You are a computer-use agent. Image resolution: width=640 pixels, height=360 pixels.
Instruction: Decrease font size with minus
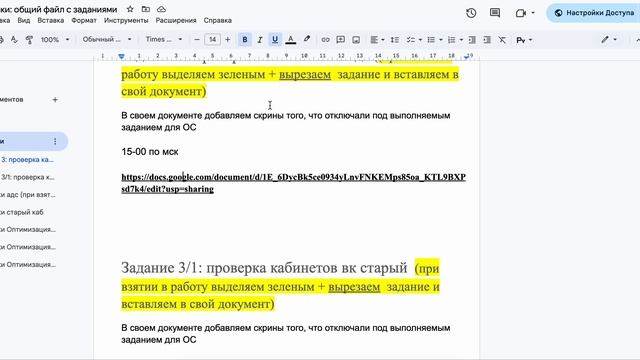coord(197,40)
